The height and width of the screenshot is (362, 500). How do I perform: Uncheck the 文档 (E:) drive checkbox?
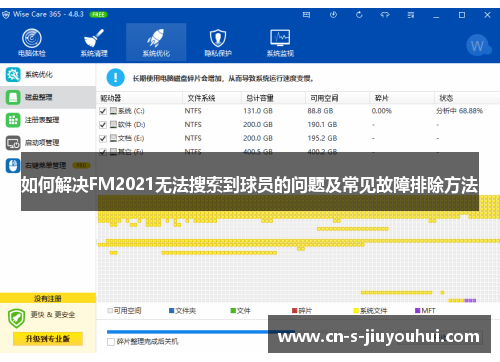103,139
